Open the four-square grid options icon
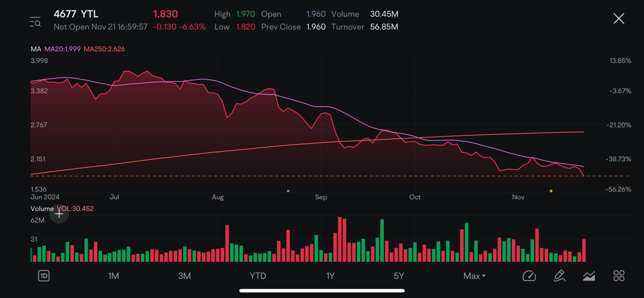644x298 pixels. point(619,276)
